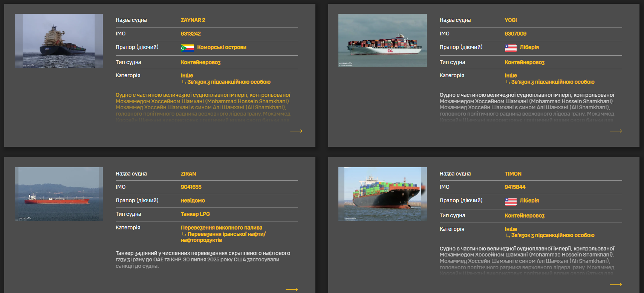The width and height of the screenshot is (644, 293).
Task: Click the arrow icon on ZIRAN card
Action: (x=292, y=289)
